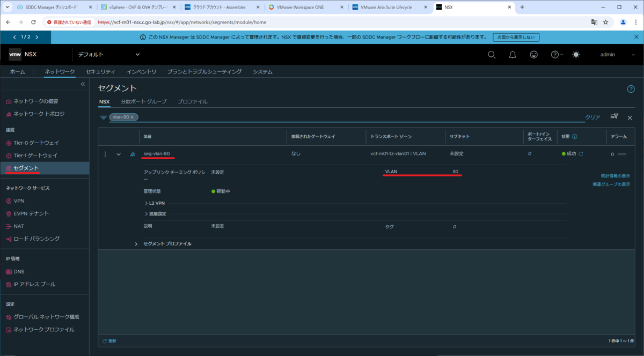Open the デフォルト project dropdown
This screenshot has width=644, height=356.
click(x=109, y=55)
